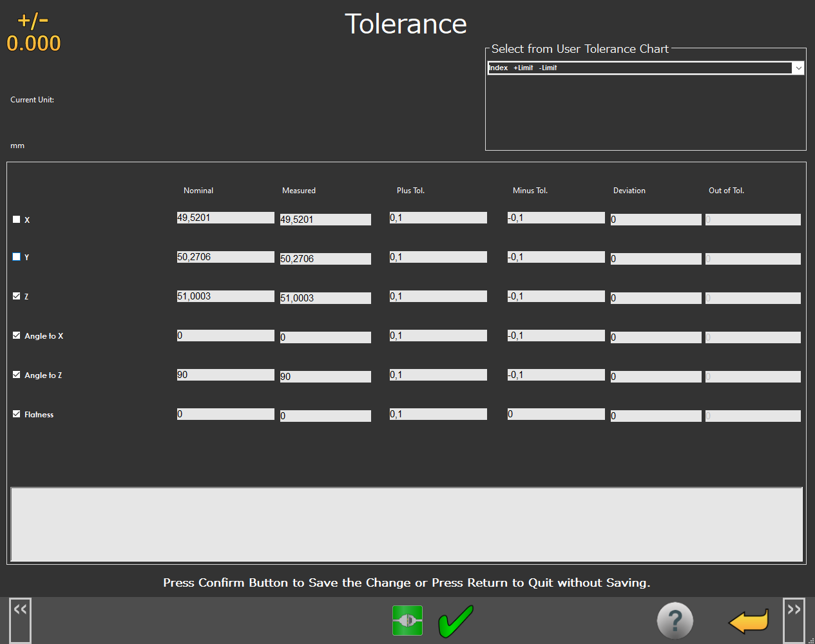Screen dimensions: 815x644
Task: Click the large empty notes text area
Action: click(407, 524)
